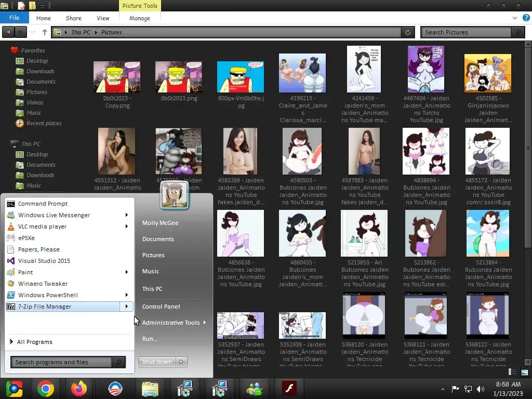Click the Start menu search magnifier icon
This screenshot has width=532, height=399.
(119, 362)
